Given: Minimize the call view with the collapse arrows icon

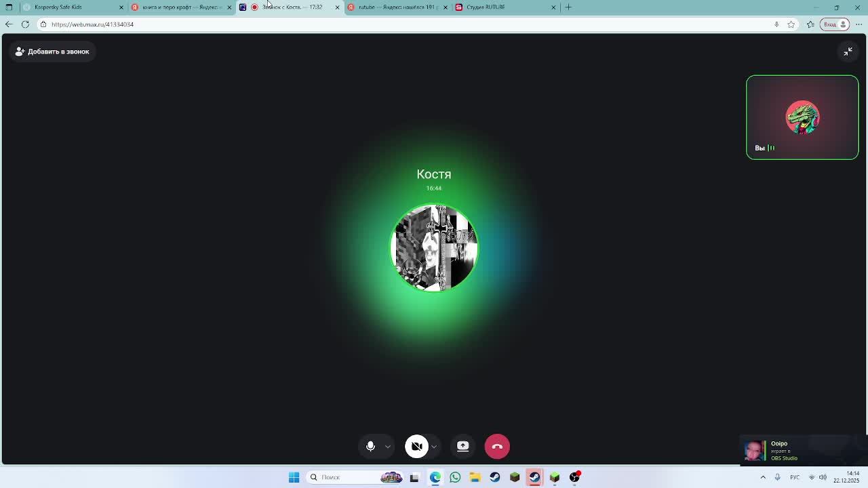Looking at the screenshot, I should 848,52.
